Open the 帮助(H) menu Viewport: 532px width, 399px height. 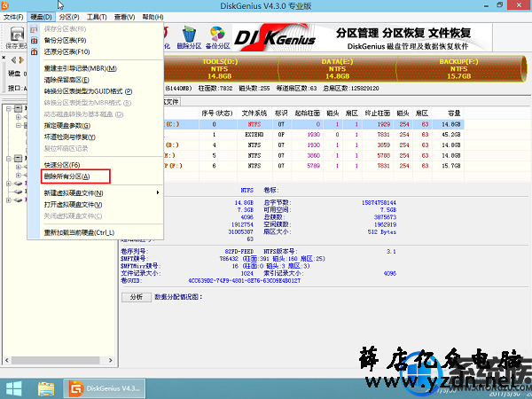[153, 17]
